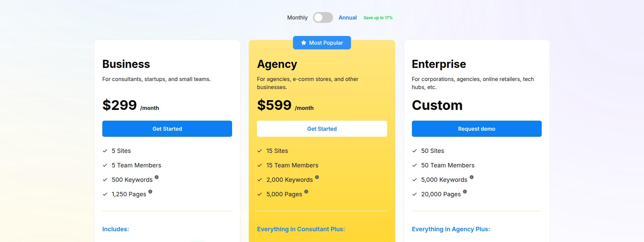Image resolution: width=644 pixels, height=242 pixels.
Task: Click the checkmark next to 15 Team Members
Action: point(259,165)
